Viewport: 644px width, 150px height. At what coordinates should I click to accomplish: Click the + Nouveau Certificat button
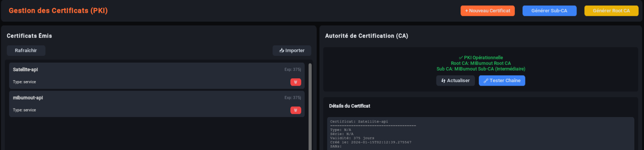[x=487, y=11]
